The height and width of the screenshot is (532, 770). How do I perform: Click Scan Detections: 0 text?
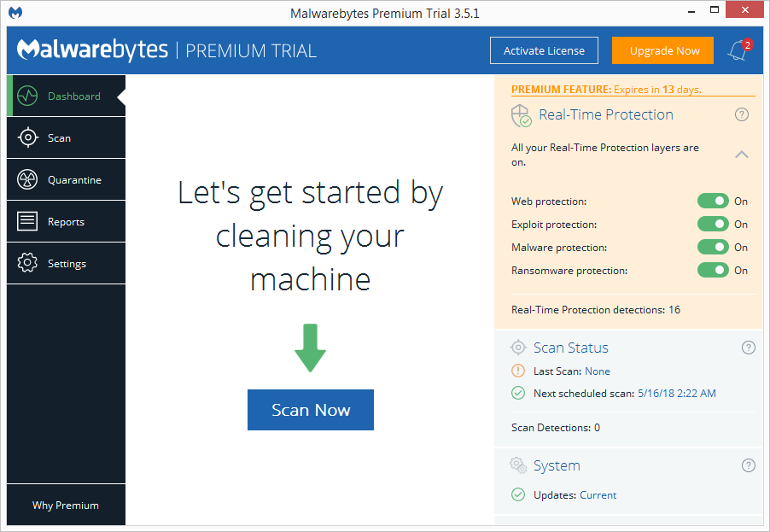556,428
